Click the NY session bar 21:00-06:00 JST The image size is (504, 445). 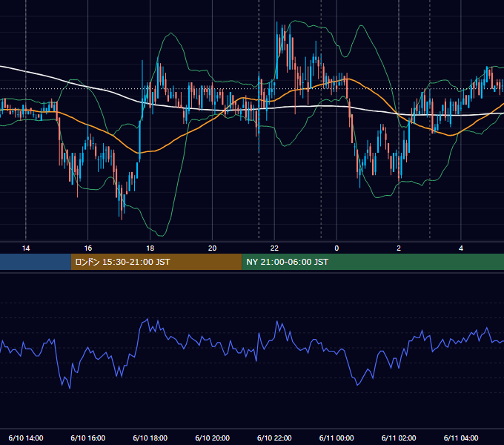373,262
